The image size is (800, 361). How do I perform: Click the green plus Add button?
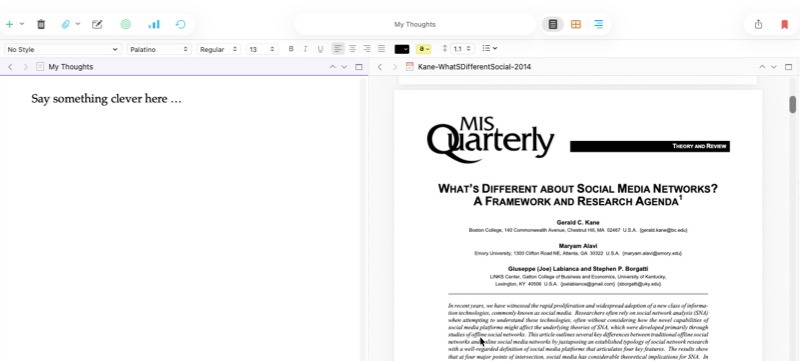[x=9, y=24]
